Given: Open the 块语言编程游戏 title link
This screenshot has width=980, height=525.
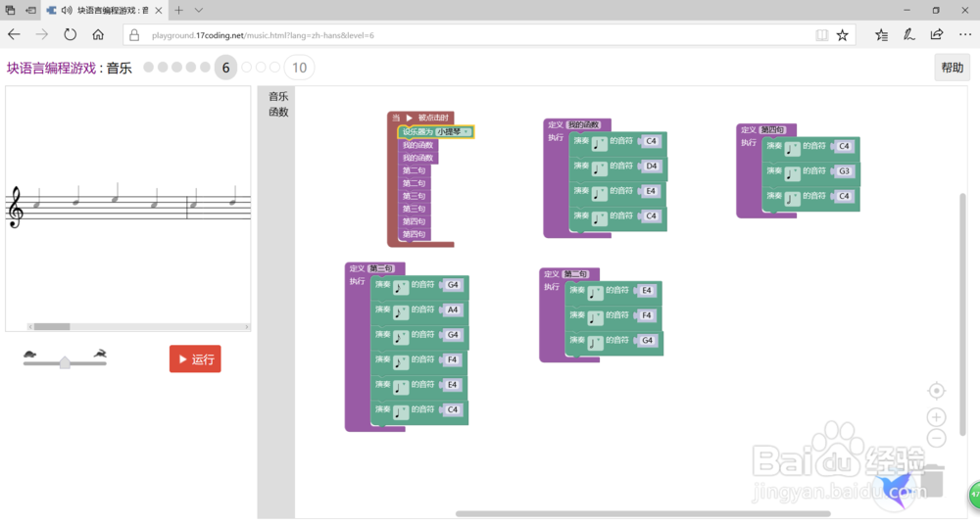Looking at the screenshot, I should [x=51, y=69].
